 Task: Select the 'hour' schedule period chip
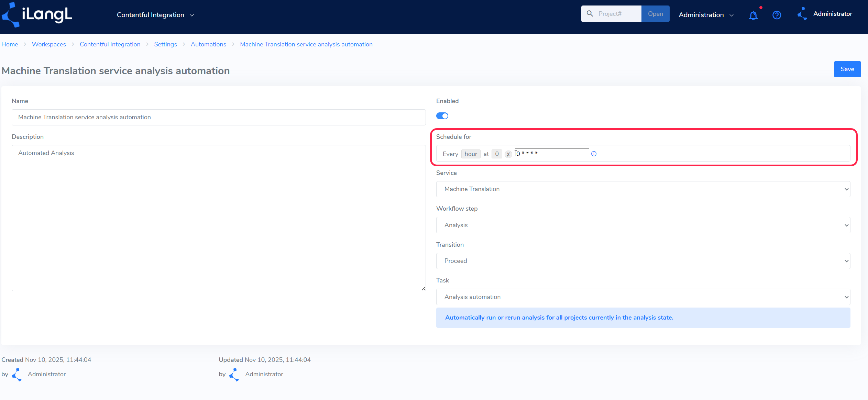(471, 154)
